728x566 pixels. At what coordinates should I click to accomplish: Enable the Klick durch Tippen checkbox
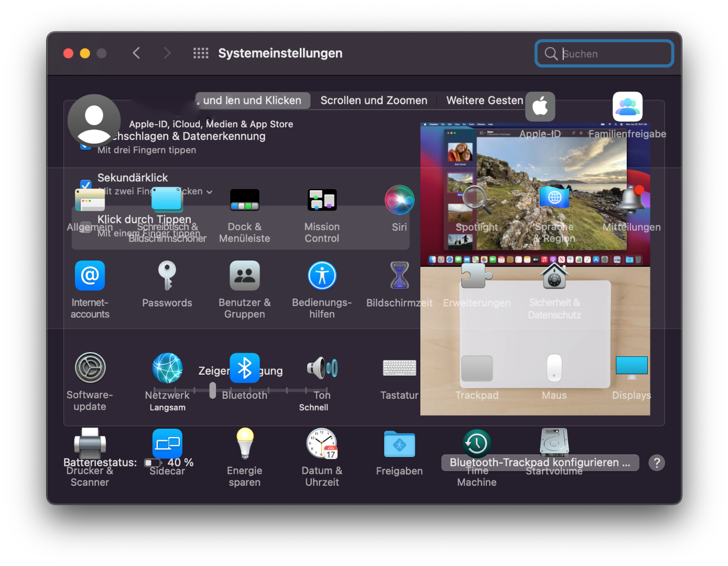click(86, 226)
